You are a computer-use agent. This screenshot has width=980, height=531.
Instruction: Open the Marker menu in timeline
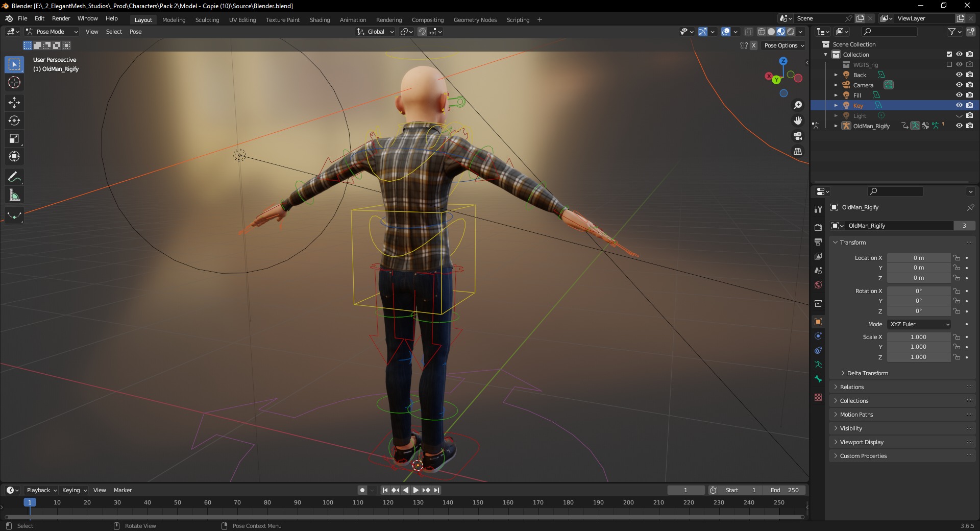click(x=122, y=490)
